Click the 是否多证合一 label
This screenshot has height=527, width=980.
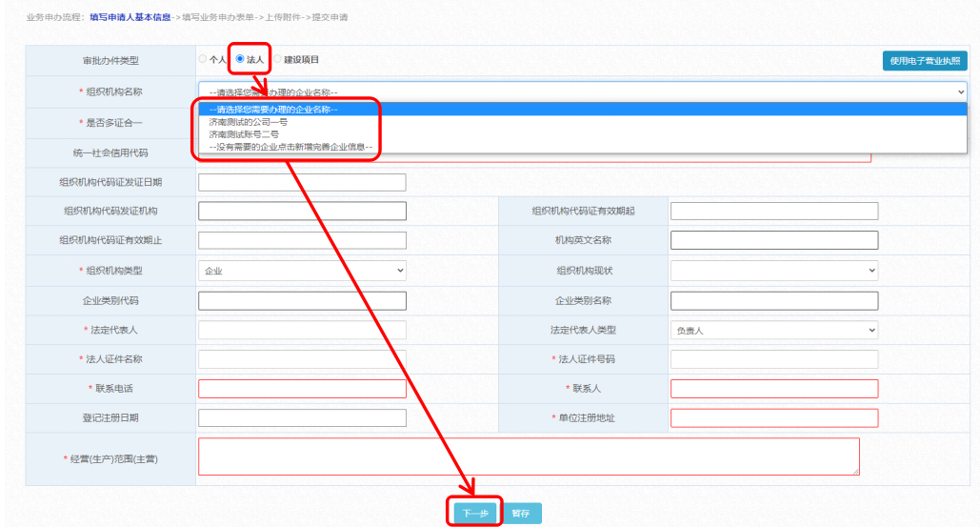114,123
